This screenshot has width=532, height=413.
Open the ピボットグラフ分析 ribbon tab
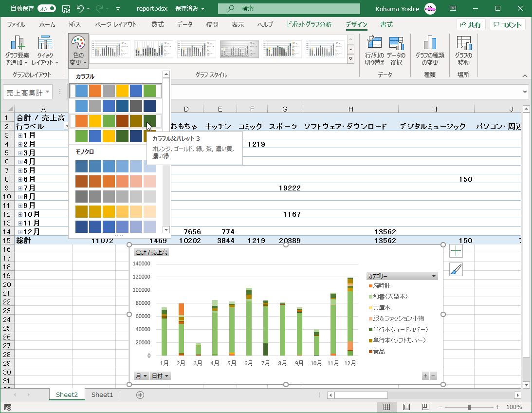[309, 25]
